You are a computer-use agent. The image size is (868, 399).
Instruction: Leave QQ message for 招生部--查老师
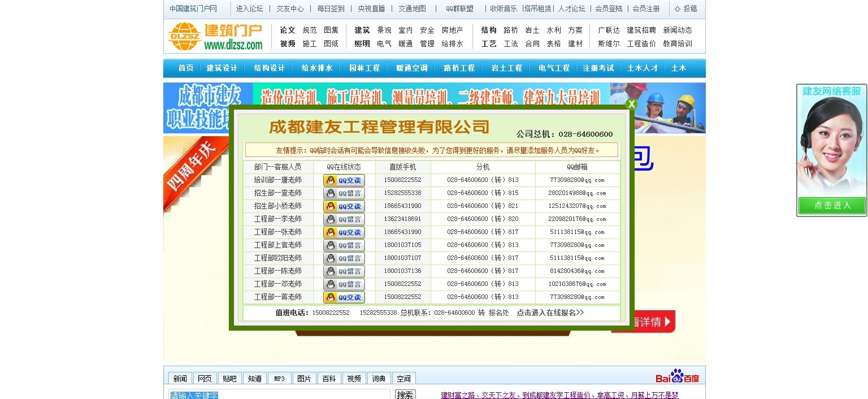tap(344, 193)
